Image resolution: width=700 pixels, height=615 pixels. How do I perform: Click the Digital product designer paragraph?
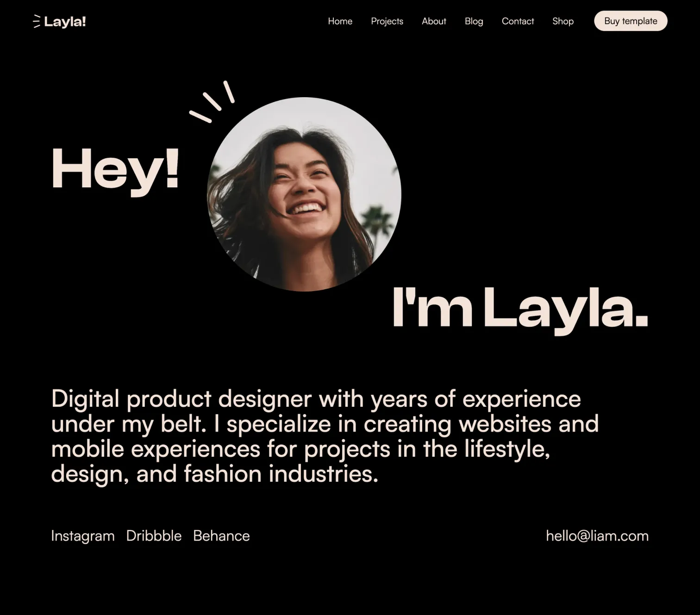point(325,436)
